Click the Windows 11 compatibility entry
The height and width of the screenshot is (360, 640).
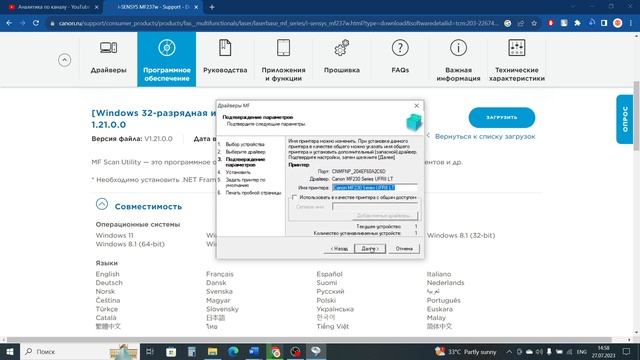click(115, 235)
